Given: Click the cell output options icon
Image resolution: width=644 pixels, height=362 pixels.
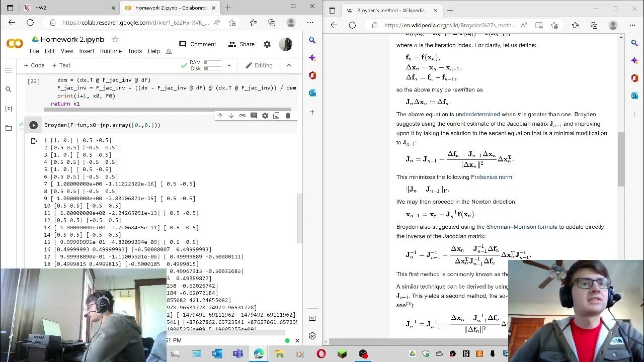Looking at the screenshot, I should tap(34, 141).
